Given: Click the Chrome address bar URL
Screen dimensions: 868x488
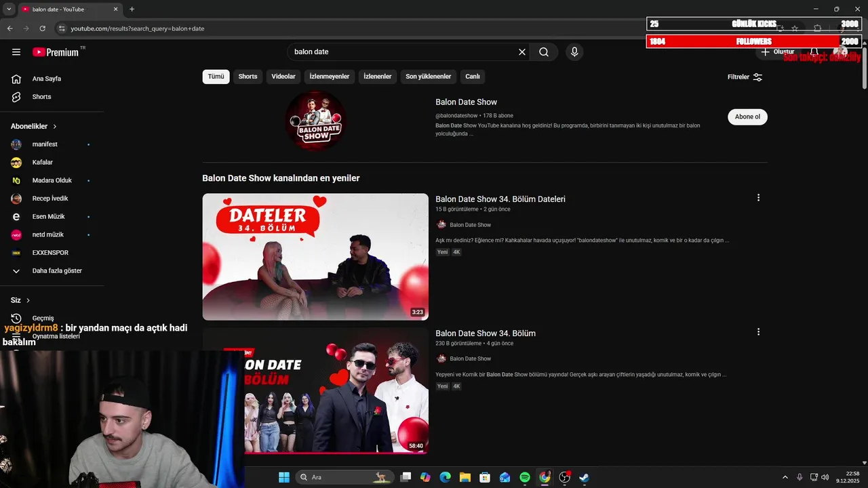Looking at the screenshot, I should [138, 28].
